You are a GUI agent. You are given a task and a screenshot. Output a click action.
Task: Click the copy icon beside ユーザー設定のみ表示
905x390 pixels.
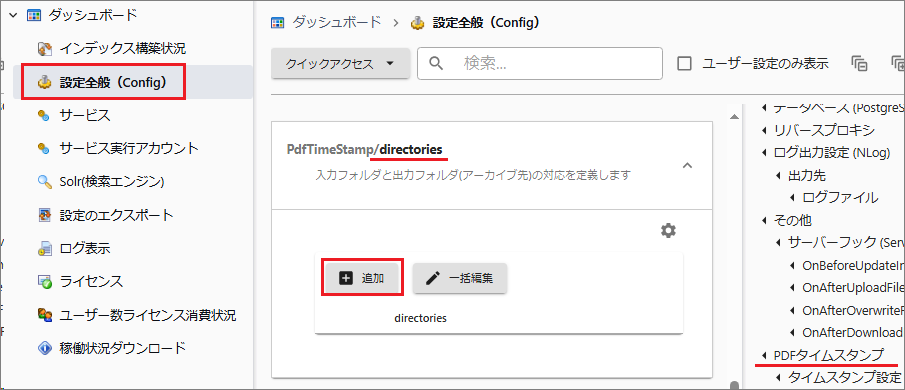click(x=859, y=63)
